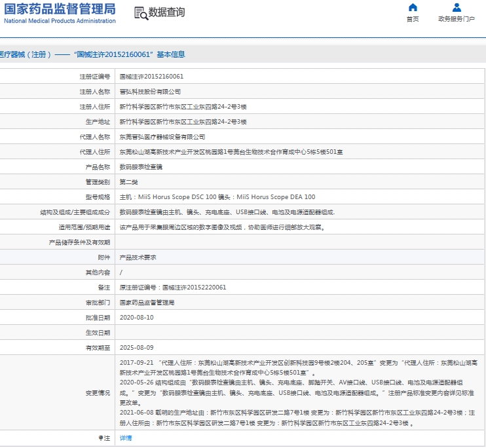Select registration number 国械注许20152160061 value

151,77
